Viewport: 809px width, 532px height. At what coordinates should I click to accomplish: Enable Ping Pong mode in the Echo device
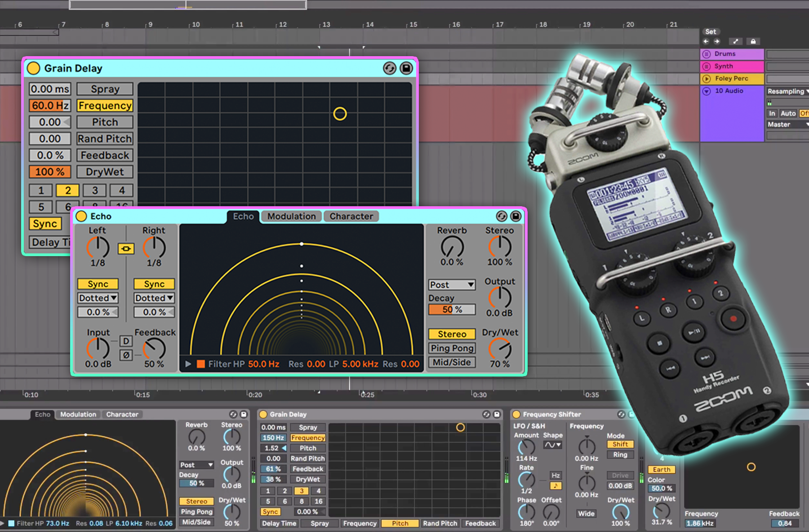452,348
